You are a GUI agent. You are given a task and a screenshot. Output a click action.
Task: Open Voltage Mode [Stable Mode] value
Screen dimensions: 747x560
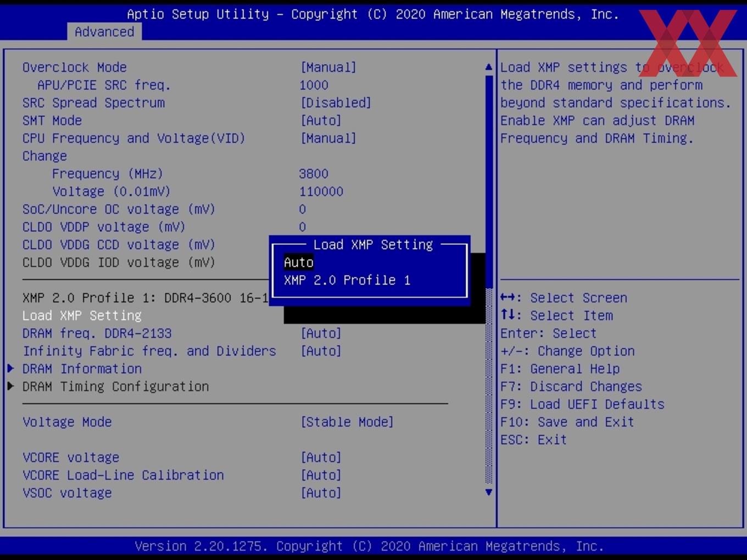tap(347, 422)
